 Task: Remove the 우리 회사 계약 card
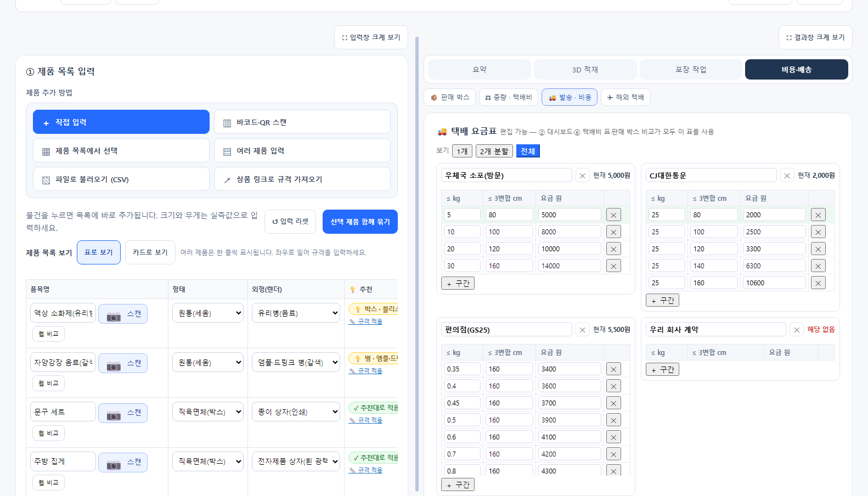797,330
